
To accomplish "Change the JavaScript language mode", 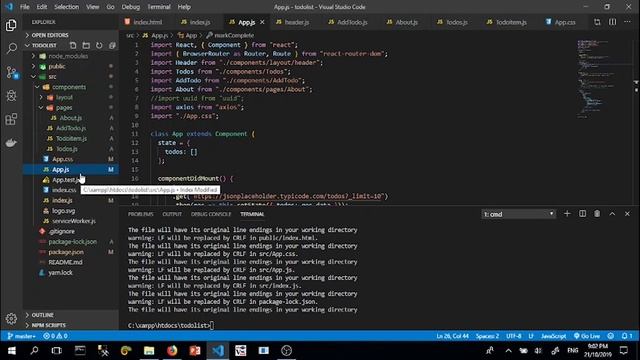I will click(x=553, y=336).
